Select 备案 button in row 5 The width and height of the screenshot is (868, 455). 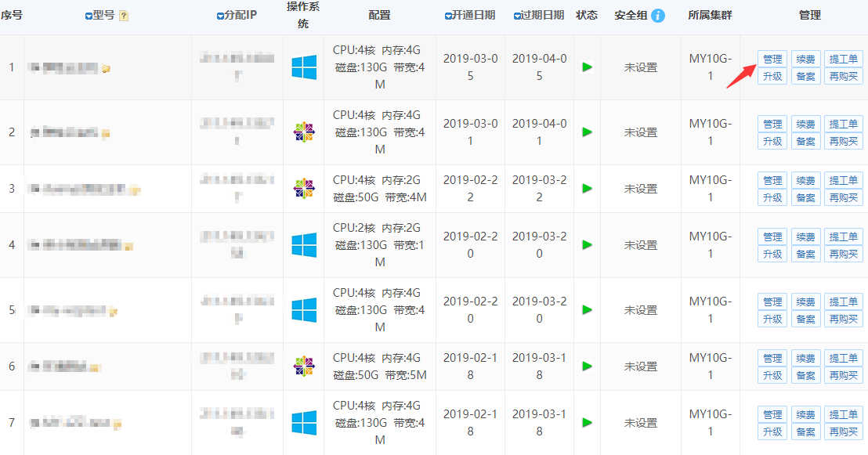pos(805,319)
